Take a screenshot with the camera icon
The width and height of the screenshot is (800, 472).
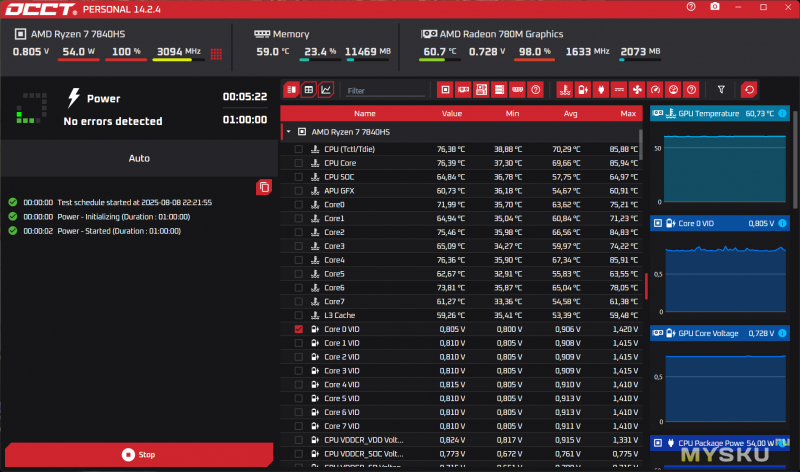click(x=714, y=7)
